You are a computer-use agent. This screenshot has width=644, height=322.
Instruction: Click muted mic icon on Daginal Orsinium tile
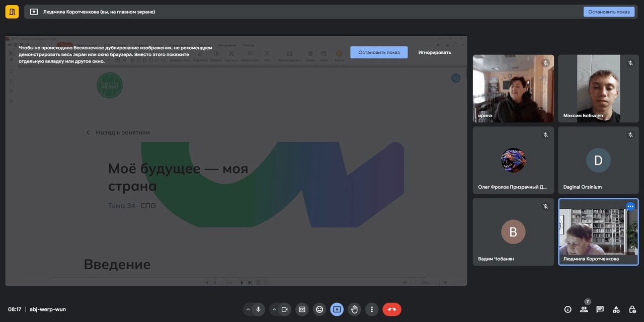(x=630, y=135)
